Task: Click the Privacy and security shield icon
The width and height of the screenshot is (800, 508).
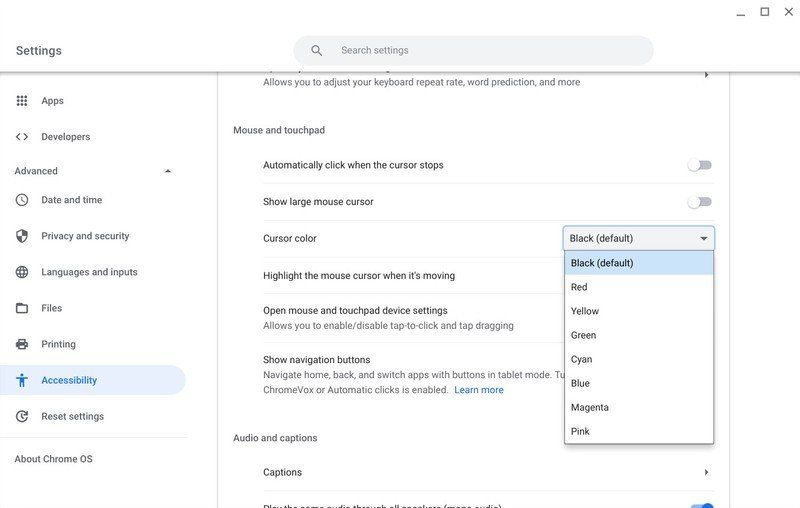Action: [22, 236]
